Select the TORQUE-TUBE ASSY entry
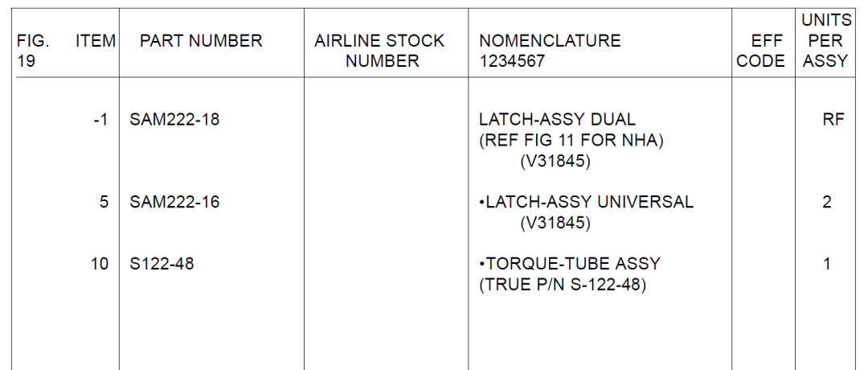Image resolution: width=868 pixels, height=370 pixels. [570, 264]
